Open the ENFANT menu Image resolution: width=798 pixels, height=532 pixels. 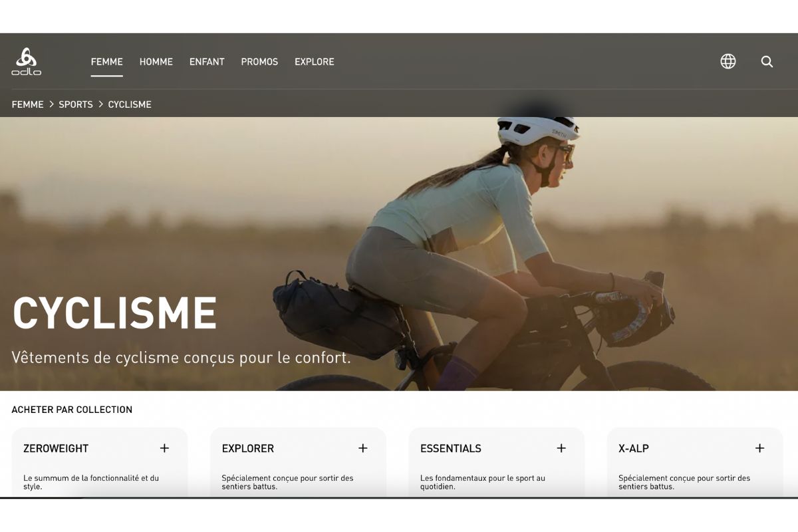pyautogui.click(x=207, y=61)
